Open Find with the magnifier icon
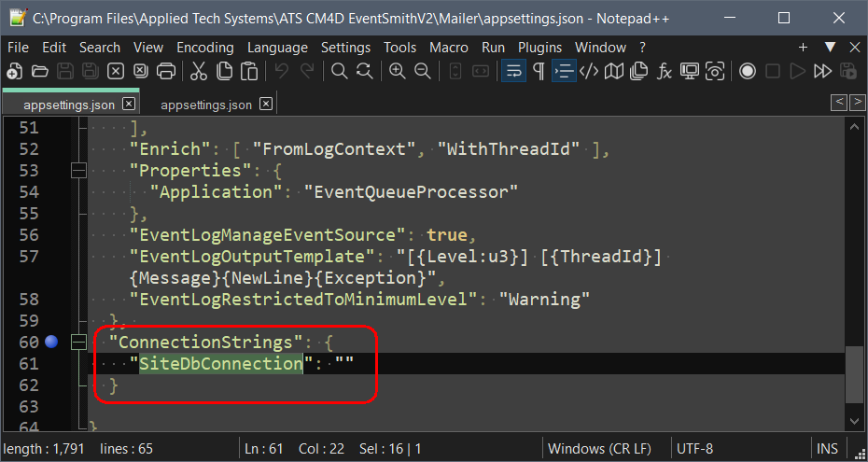 point(340,71)
